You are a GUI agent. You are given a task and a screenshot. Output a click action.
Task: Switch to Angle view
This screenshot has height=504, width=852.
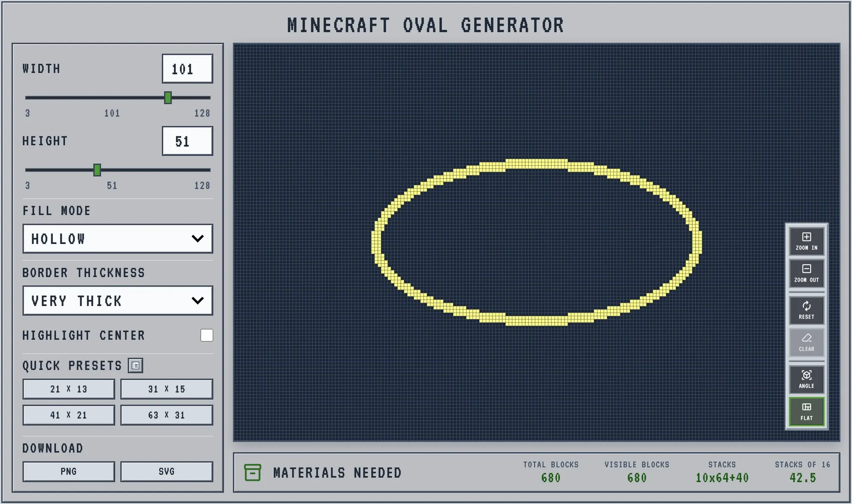(x=806, y=379)
